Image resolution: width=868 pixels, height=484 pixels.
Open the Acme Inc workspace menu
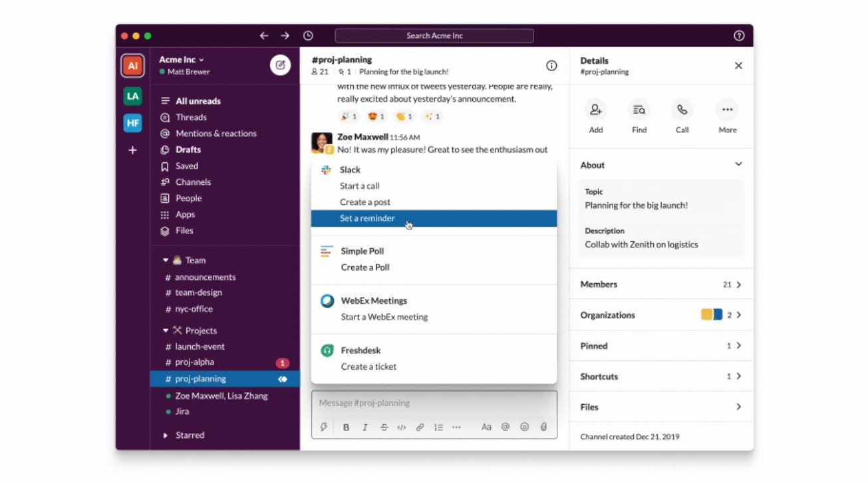click(x=181, y=59)
